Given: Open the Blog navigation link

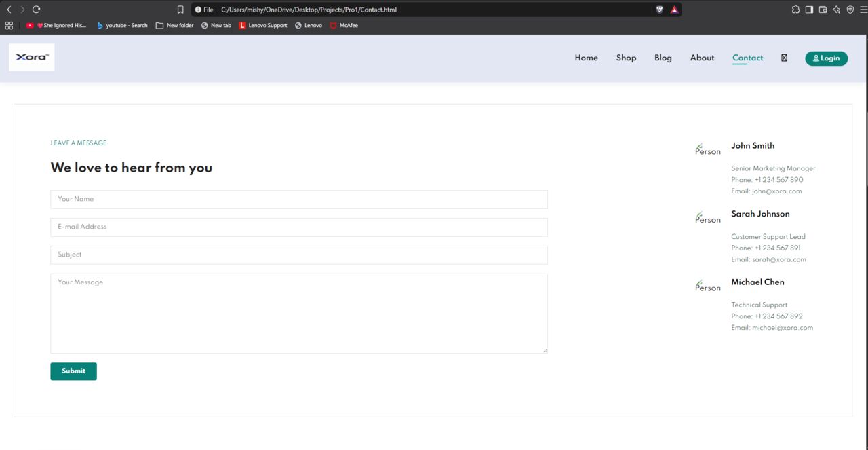Looking at the screenshot, I should click(x=663, y=58).
